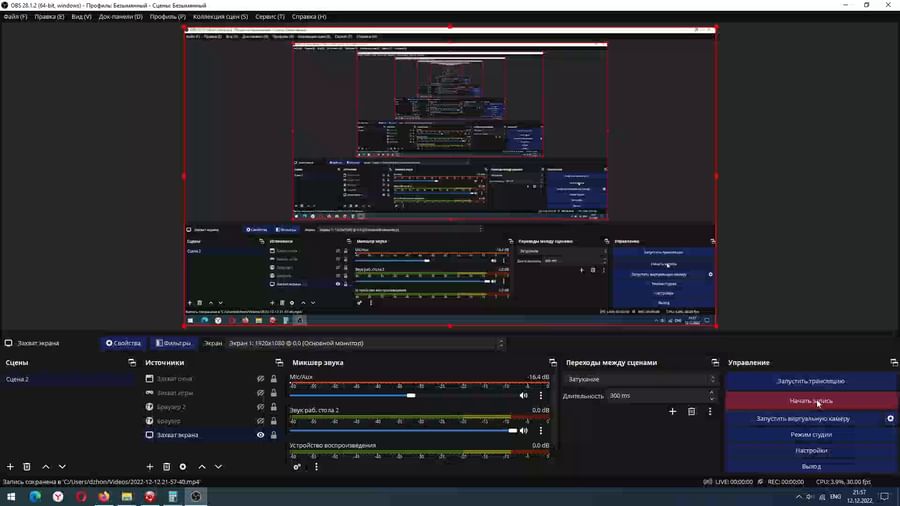Show the Захват игры source

tap(261, 393)
